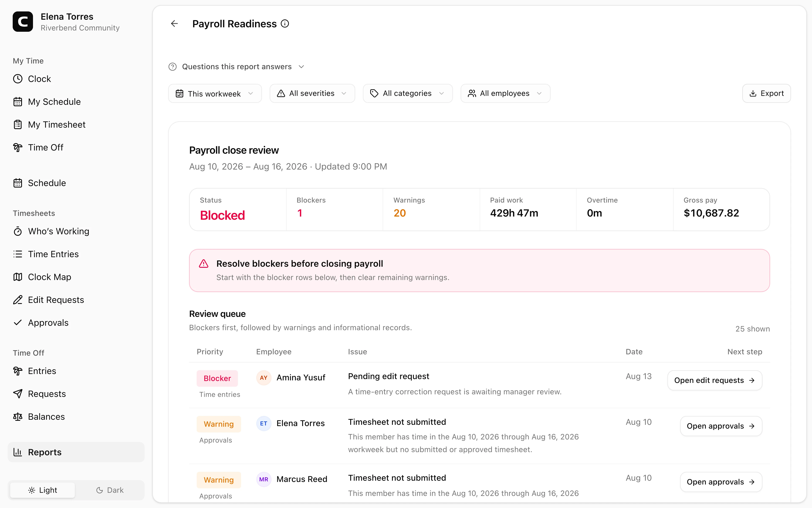Click the warning triangle in the blocker alert
812x508 pixels.
pyautogui.click(x=204, y=264)
